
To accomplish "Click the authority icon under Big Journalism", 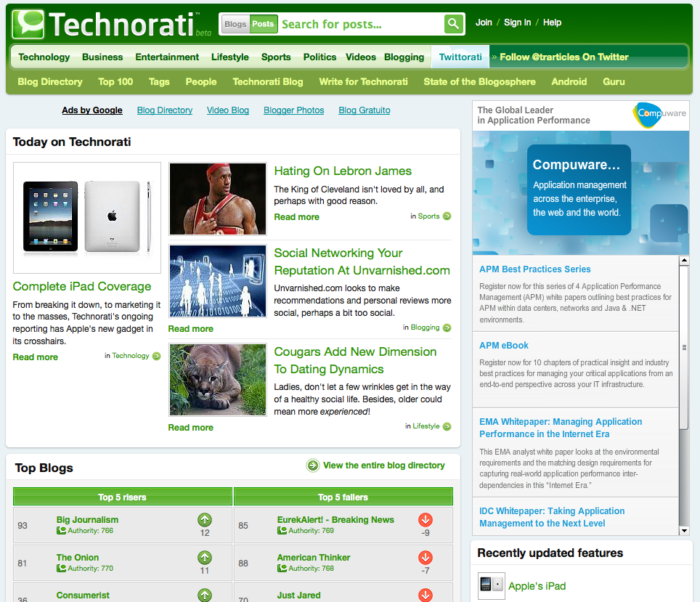I will coord(61,531).
